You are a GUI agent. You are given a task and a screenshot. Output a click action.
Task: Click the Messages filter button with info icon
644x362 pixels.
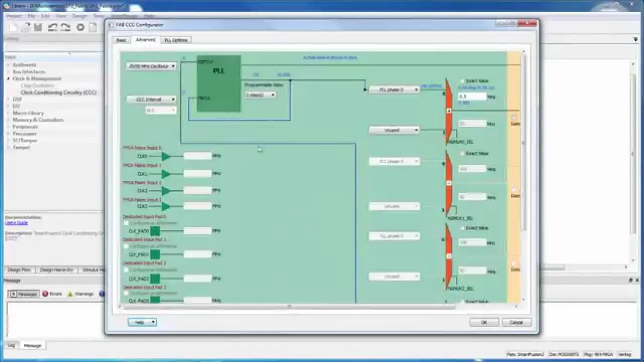[23, 294]
